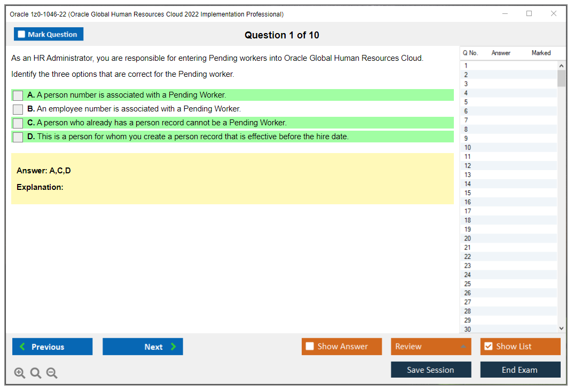Enable the Mark Question checkbox
This screenshot has height=392, width=574.
(x=21, y=34)
